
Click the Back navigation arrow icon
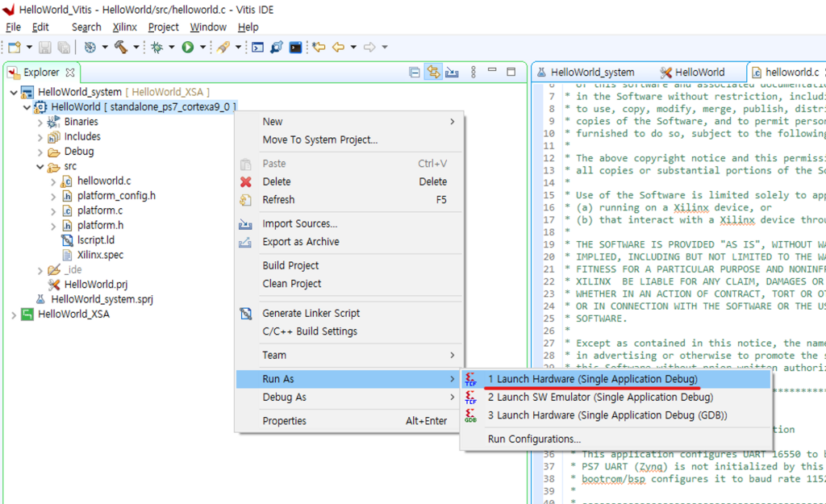coord(339,48)
